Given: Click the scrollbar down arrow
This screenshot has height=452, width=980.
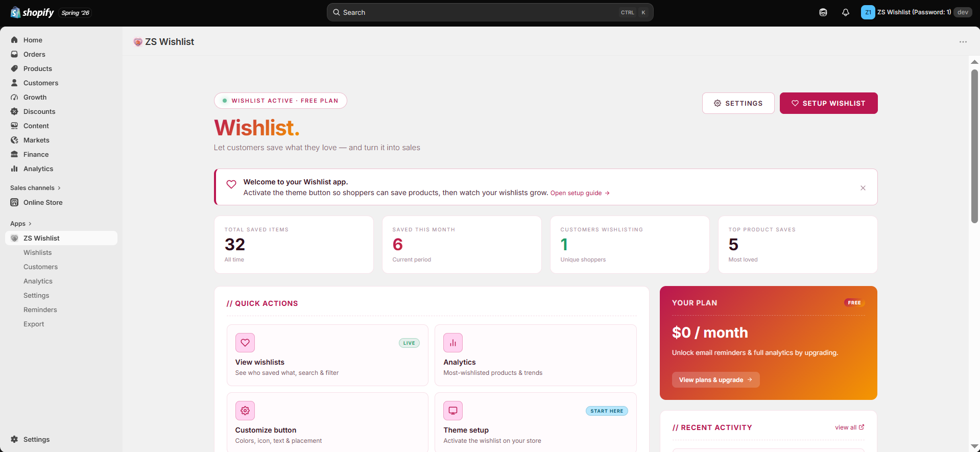Looking at the screenshot, I should (974, 447).
